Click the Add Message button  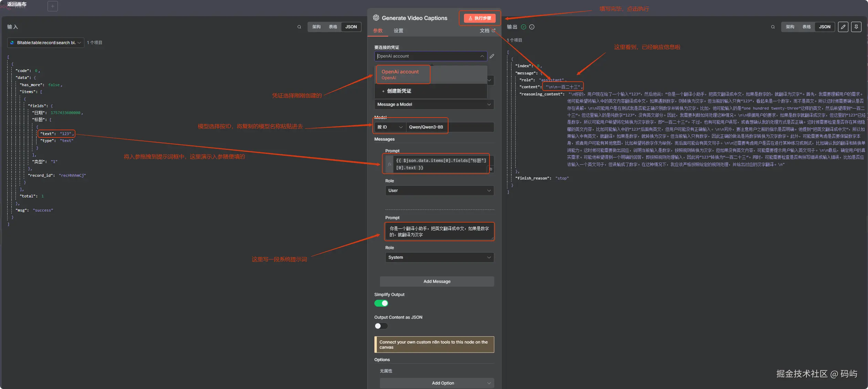pyautogui.click(x=437, y=281)
